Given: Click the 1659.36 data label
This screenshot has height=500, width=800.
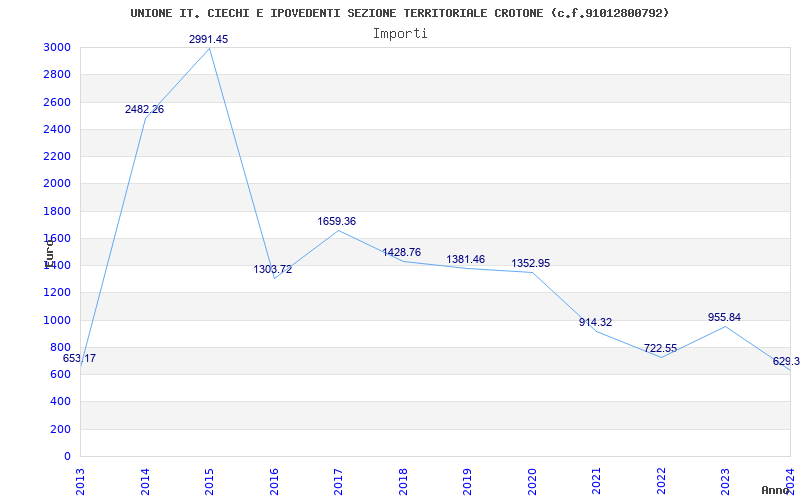Looking at the screenshot, I should pyautogui.click(x=337, y=221).
